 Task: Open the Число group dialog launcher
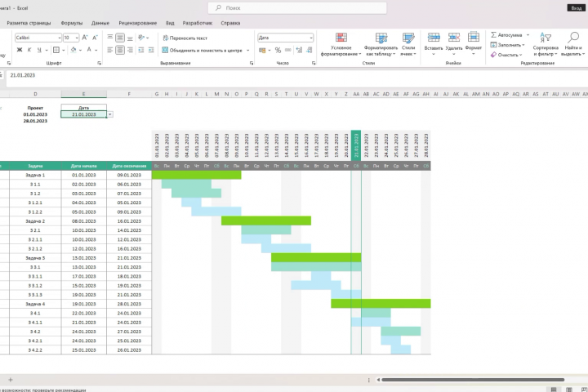click(314, 64)
